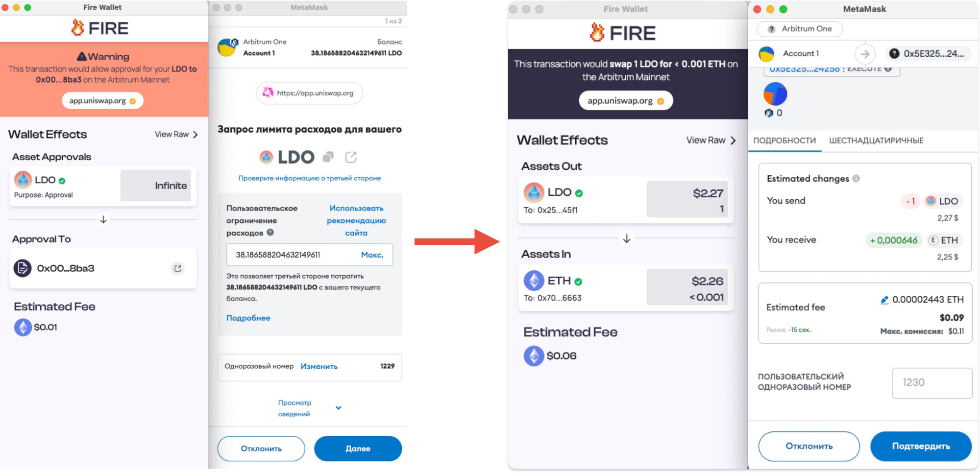Viewport: 980px width, 473px height.
Task: Click the arrow between Account 1 and recipient
Action: (865, 54)
